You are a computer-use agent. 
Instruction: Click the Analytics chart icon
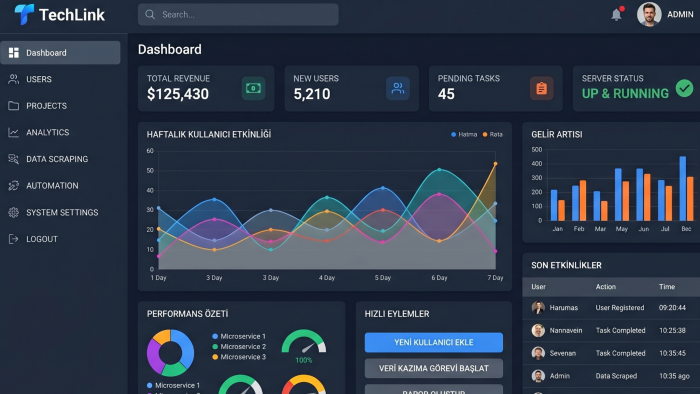pyautogui.click(x=14, y=133)
